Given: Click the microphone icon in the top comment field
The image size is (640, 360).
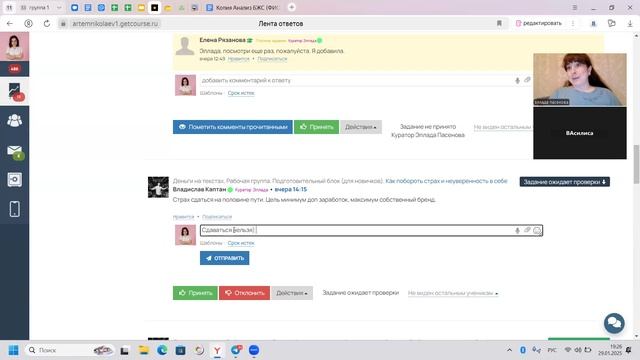Looking at the screenshot, I should click(x=517, y=80).
